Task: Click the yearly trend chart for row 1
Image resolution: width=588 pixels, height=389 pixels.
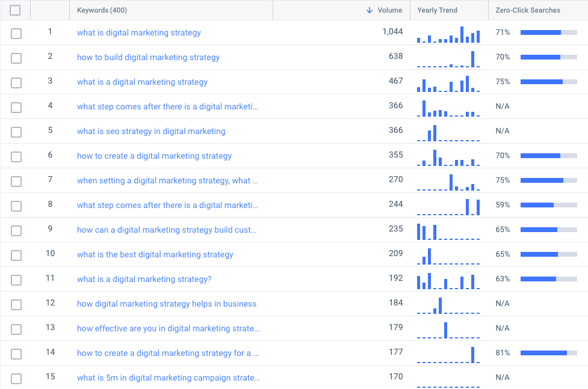Action: pyautogui.click(x=448, y=34)
